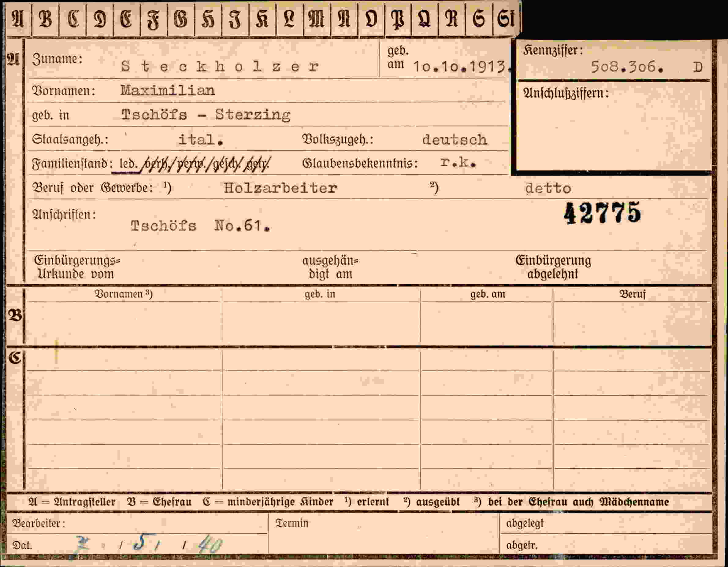
Task: Click the first name Maximilian
Action: click(x=168, y=90)
